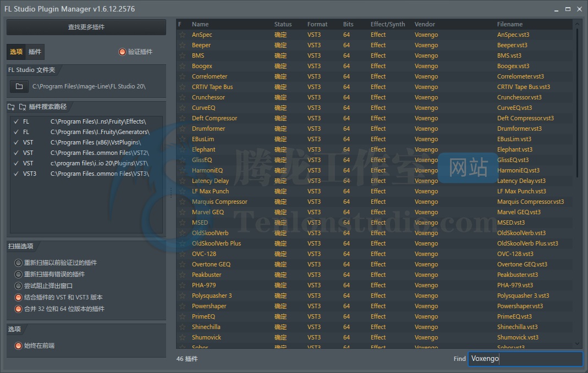Click the 查找更多插件 button
This screenshot has width=588, height=373.
click(86, 27)
